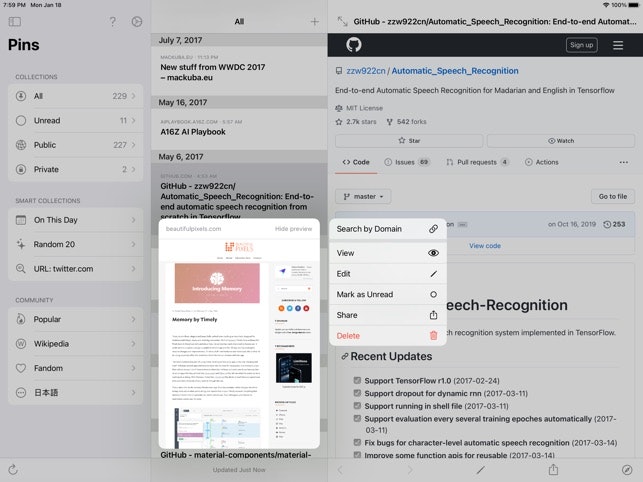Toggle the sidebar panel icon
This screenshot has height=482, width=643.
pyautogui.click(x=15, y=21)
